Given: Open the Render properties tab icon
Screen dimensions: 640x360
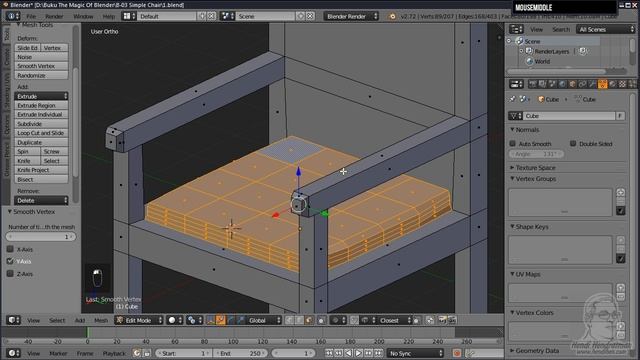Looking at the screenshot, I should [x=532, y=84].
